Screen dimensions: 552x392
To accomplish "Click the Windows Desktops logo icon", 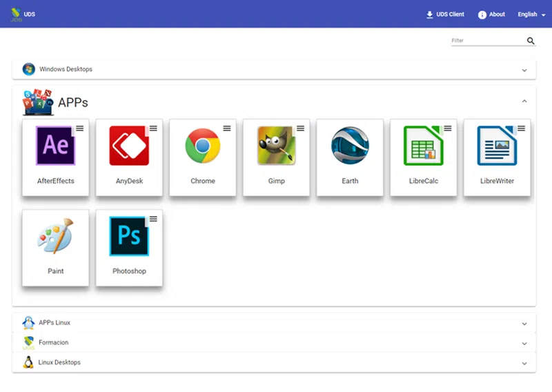I will [x=29, y=69].
